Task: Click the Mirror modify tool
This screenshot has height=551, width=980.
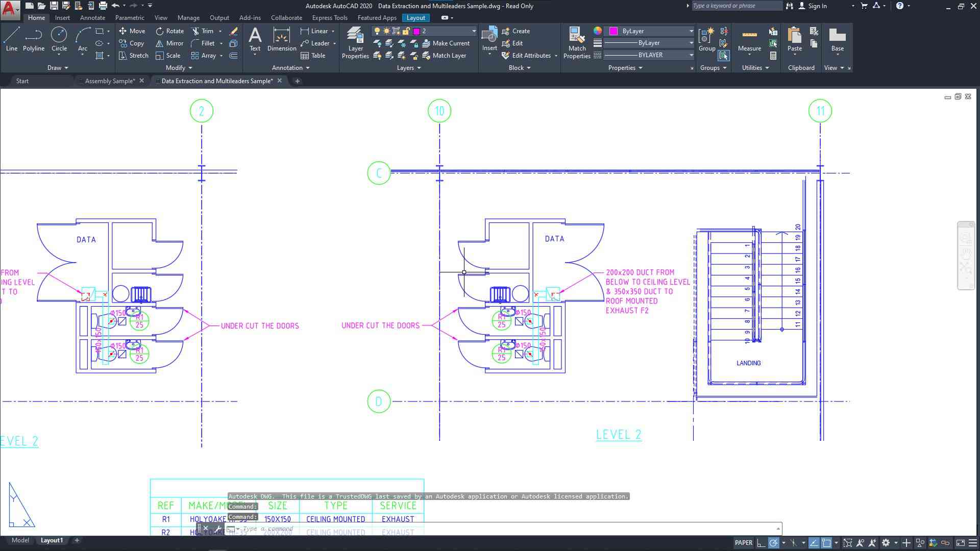Action: [x=169, y=43]
